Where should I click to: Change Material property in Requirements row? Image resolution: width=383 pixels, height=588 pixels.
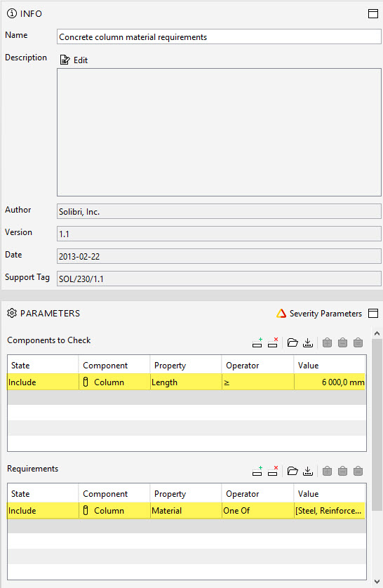pyautogui.click(x=186, y=510)
